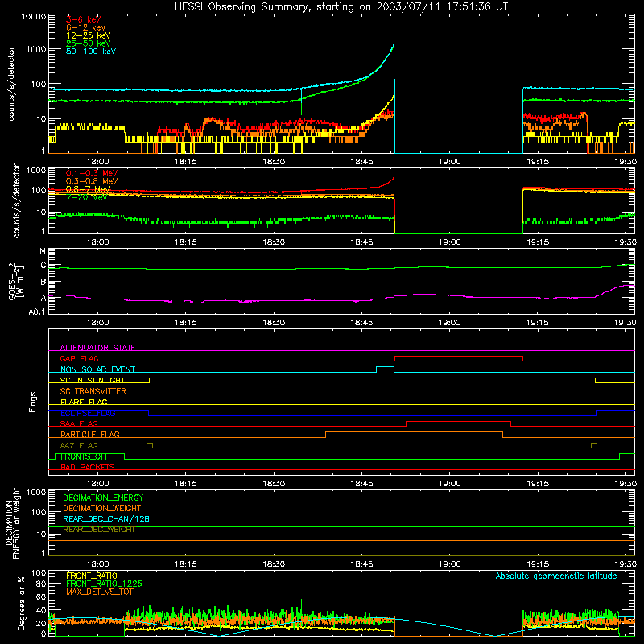Select the '25-50 keV' legend label
644x644 pixels.
click(89, 43)
